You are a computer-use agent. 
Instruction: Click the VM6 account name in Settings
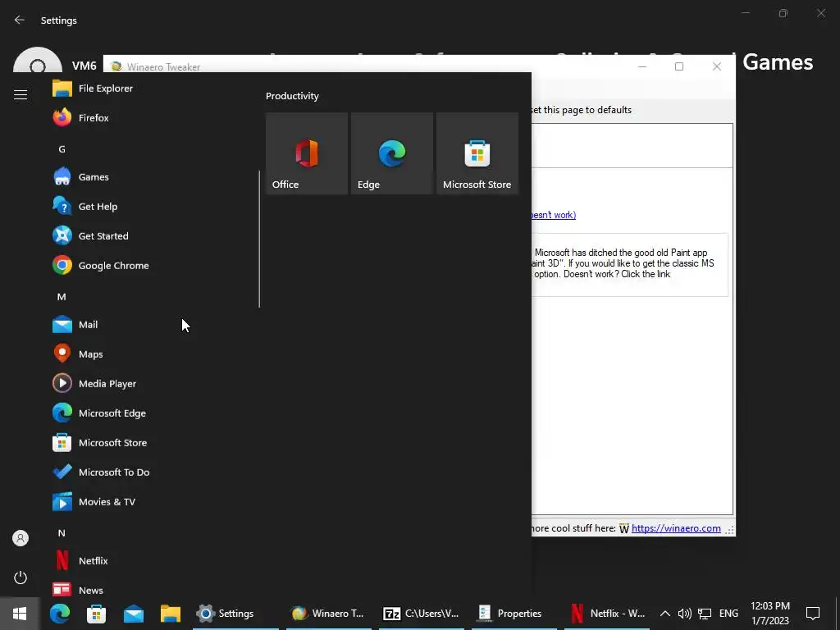tap(84, 66)
